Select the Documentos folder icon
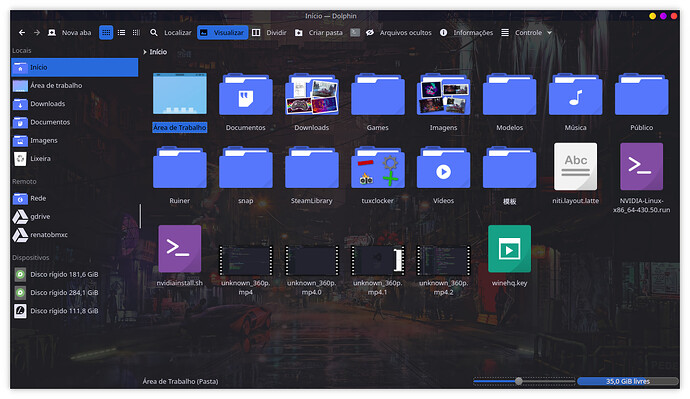Viewport: 690px width, 399px height. [246, 94]
